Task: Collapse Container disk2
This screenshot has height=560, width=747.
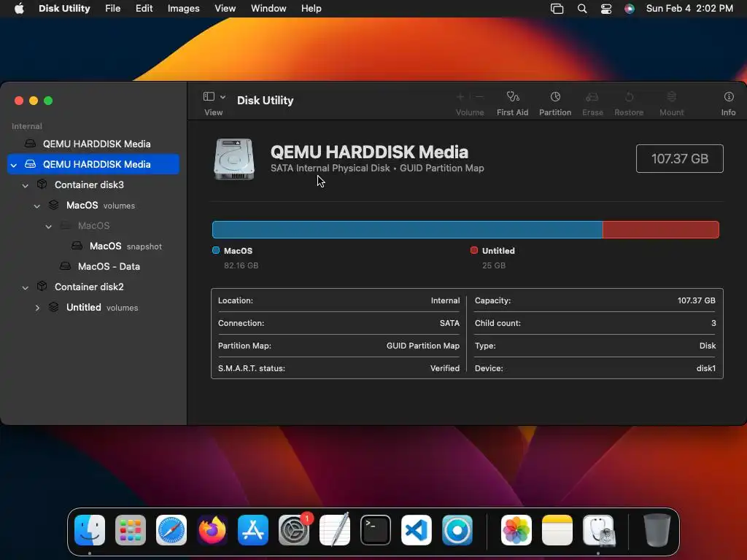Action: 26,287
